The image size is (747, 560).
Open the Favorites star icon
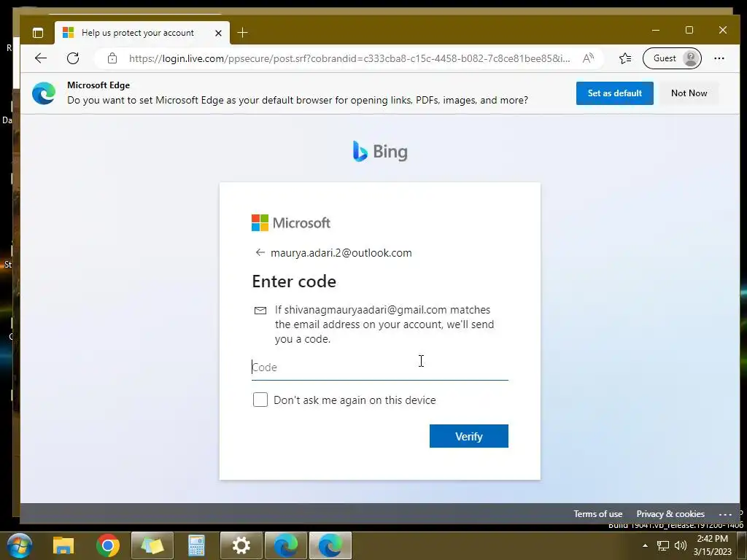[x=625, y=58]
